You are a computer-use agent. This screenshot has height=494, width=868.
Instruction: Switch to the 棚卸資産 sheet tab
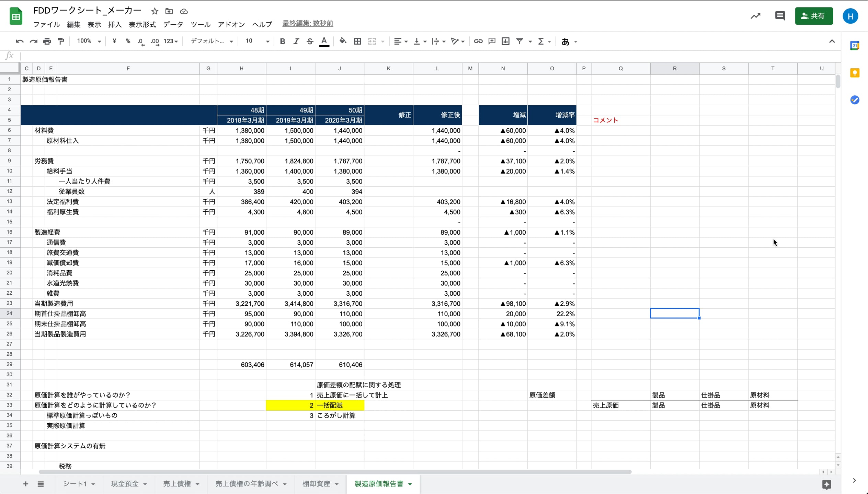pos(316,484)
